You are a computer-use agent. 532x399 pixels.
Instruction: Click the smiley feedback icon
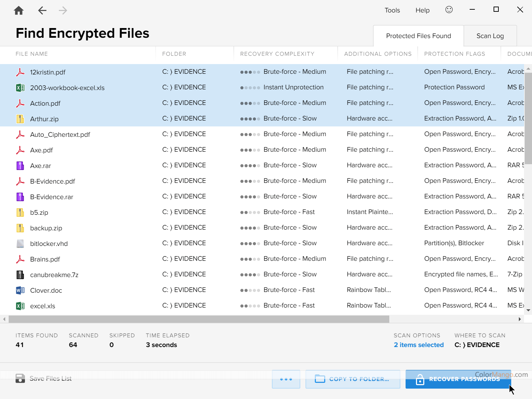click(x=449, y=10)
